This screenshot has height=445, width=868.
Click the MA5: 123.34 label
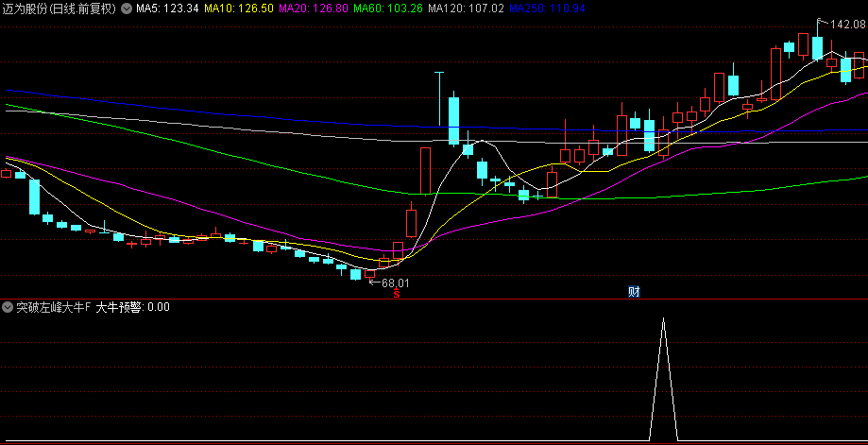pyautogui.click(x=167, y=9)
